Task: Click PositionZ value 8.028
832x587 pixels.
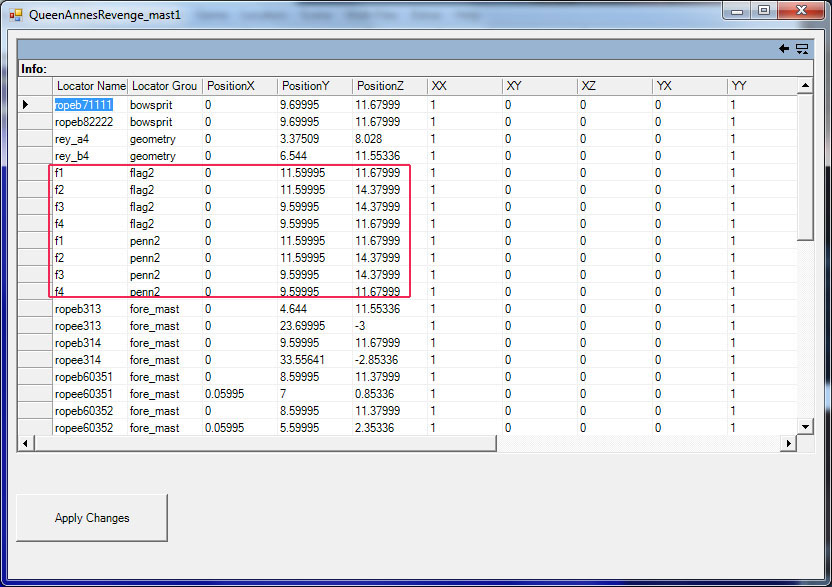Action: [x=389, y=139]
